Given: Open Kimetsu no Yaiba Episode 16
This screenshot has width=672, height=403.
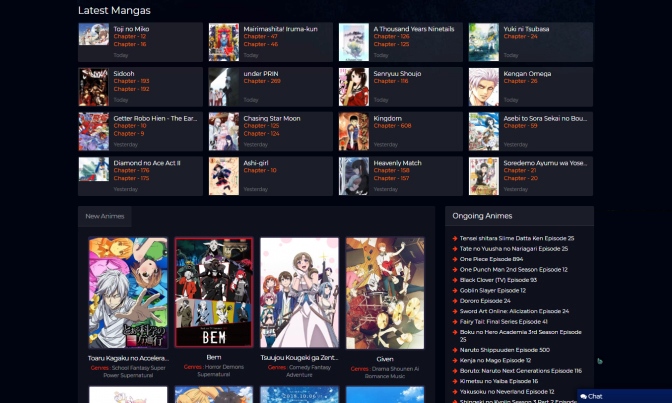Looking at the screenshot, I should click(499, 381).
